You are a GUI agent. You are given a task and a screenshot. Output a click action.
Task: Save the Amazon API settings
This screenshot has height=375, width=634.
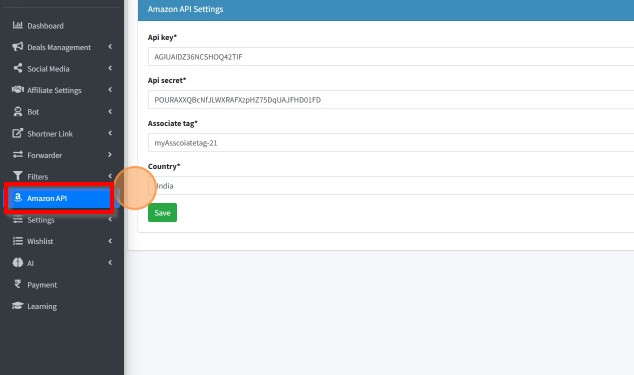click(162, 213)
